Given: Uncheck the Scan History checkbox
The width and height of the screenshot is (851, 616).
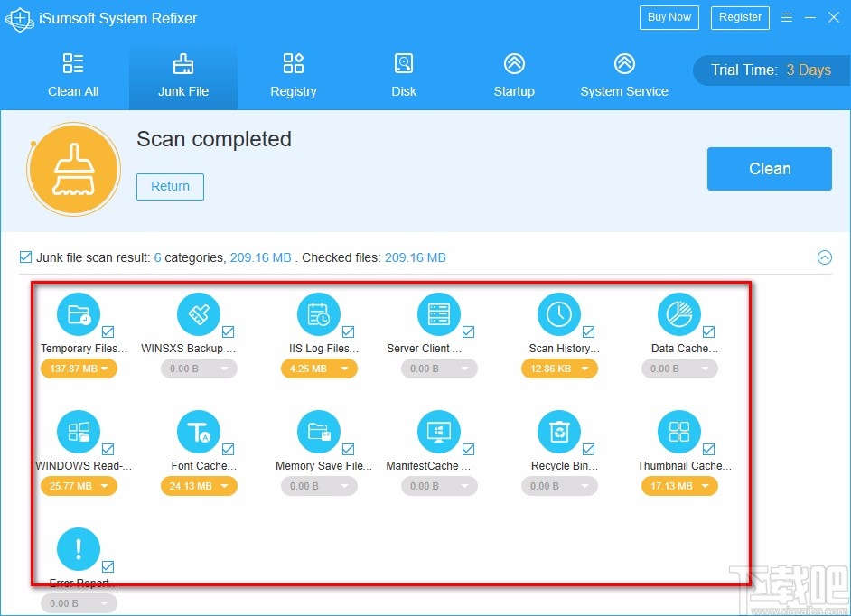Looking at the screenshot, I should [x=588, y=331].
